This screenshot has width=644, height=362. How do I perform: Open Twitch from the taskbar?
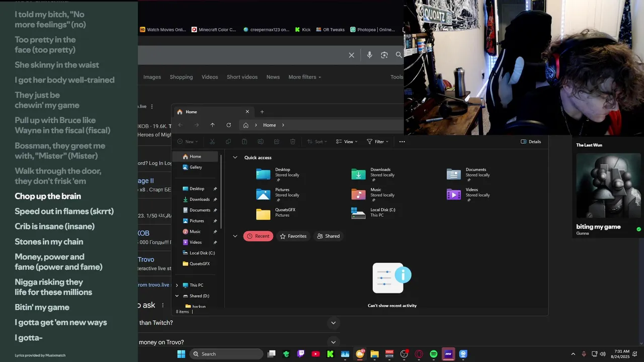[x=301, y=354]
